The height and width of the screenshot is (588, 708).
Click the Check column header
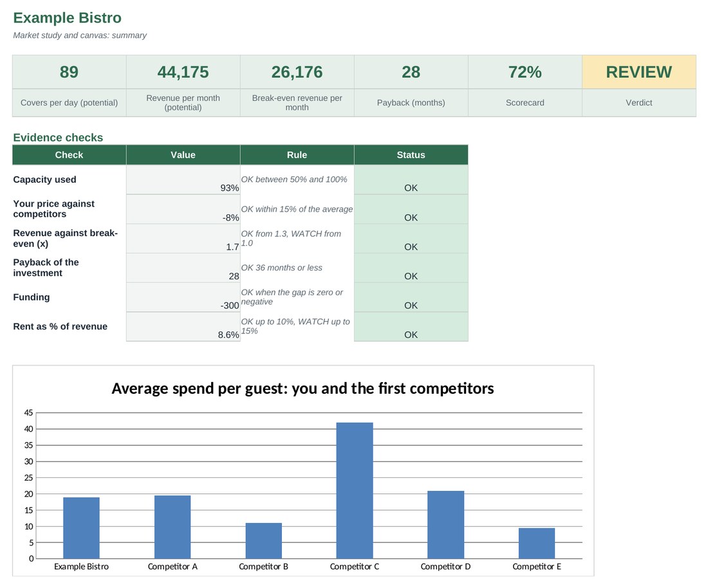pyautogui.click(x=69, y=155)
